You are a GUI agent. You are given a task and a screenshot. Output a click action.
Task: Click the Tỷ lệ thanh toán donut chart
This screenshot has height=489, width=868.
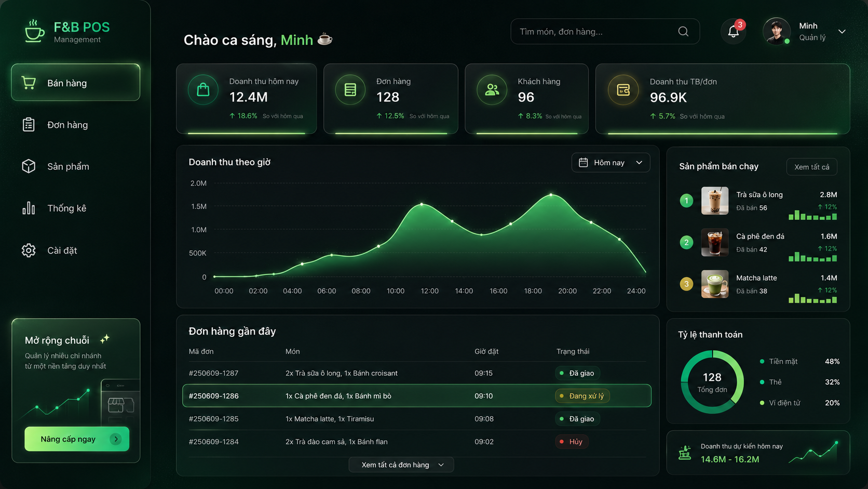click(x=712, y=382)
